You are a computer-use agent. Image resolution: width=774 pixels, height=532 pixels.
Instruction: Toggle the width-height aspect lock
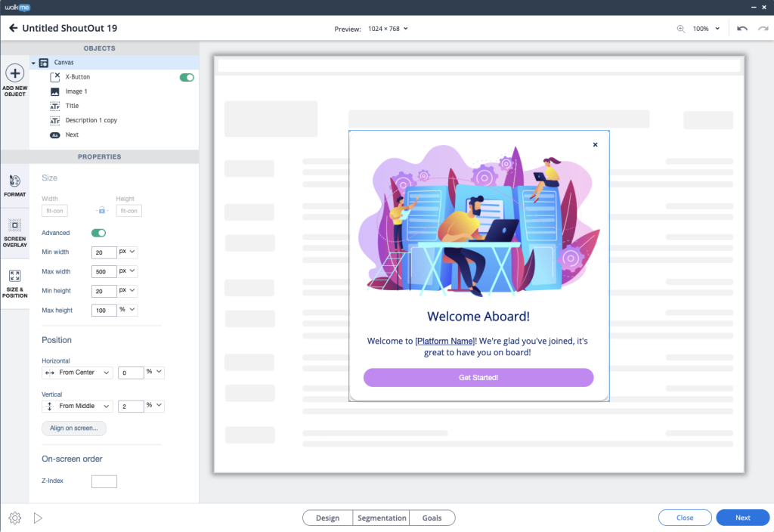[x=101, y=210]
